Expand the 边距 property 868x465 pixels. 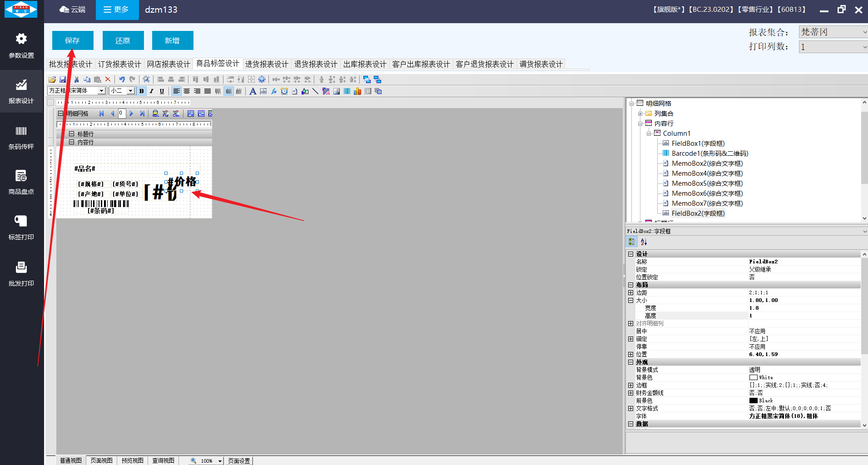(630, 293)
